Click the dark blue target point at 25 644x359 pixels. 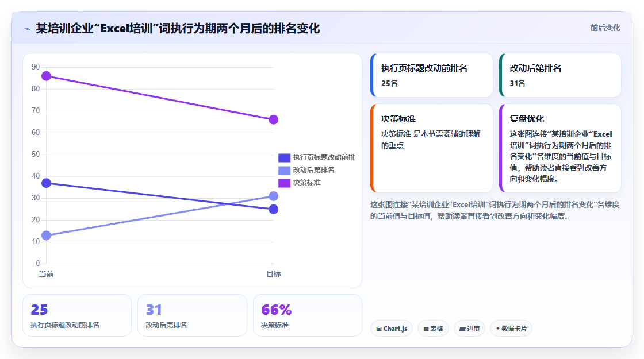tap(274, 209)
